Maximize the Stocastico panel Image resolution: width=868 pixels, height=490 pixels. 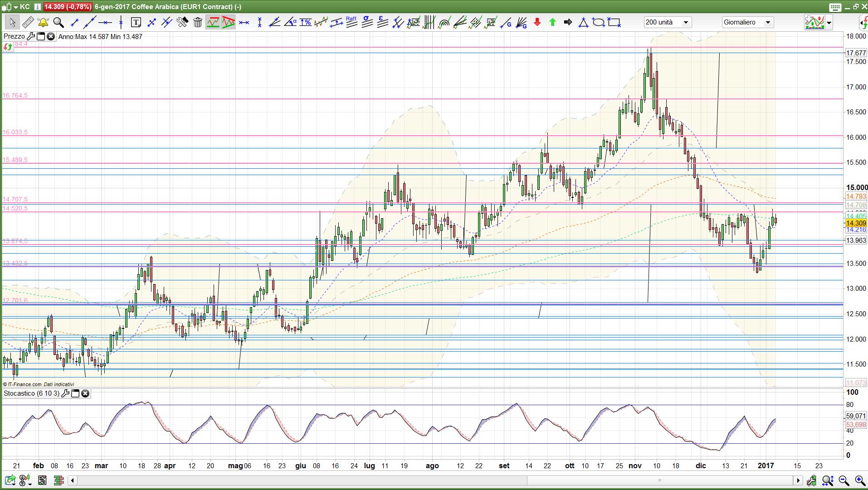tap(75, 393)
